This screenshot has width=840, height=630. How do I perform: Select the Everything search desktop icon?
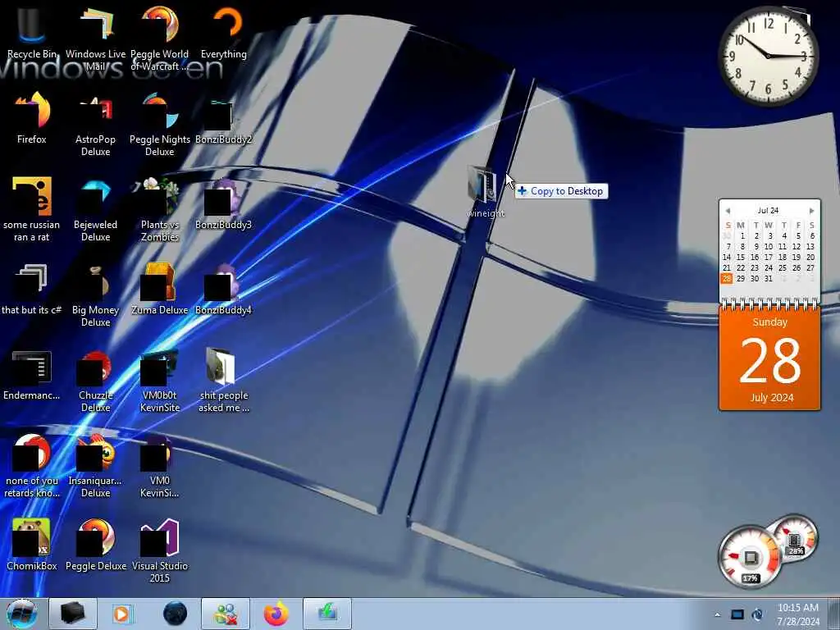point(224,32)
